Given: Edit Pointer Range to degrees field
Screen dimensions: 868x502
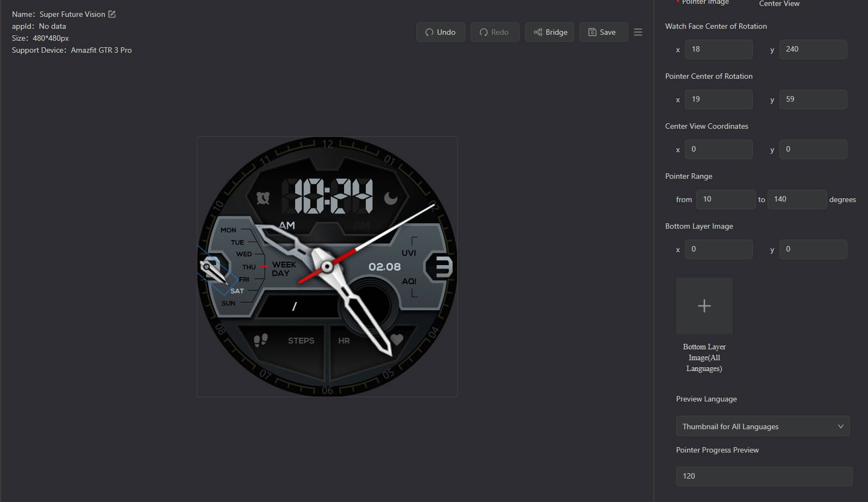Looking at the screenshot, I should 797,199.
